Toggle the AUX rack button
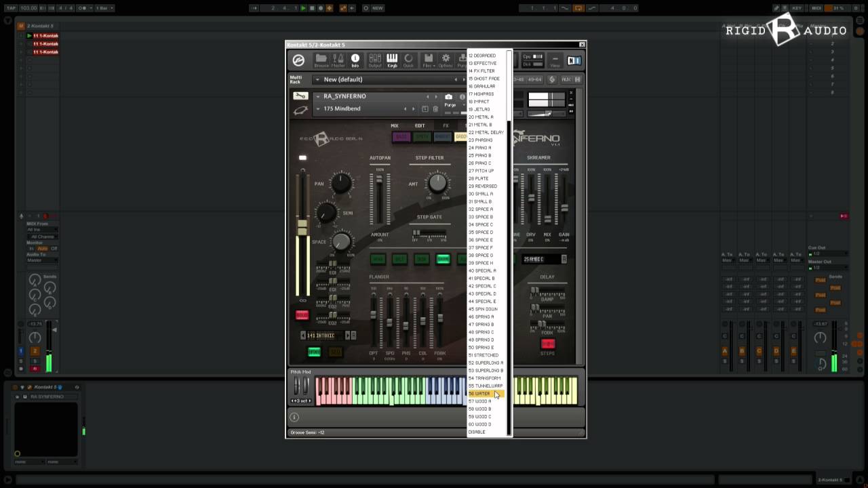Screen dimensions: 868x488 coord(566,79)
